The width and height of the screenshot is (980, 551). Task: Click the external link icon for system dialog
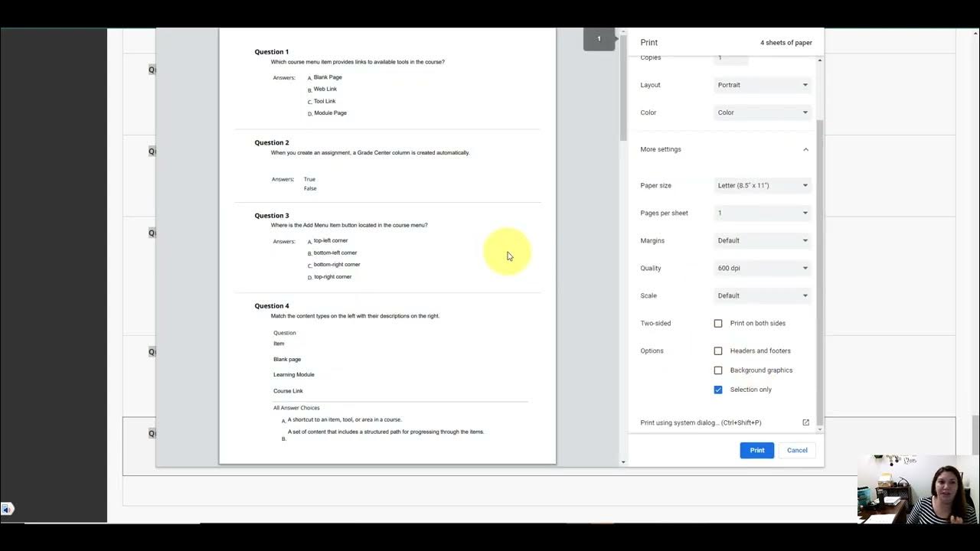pos(805,422)
